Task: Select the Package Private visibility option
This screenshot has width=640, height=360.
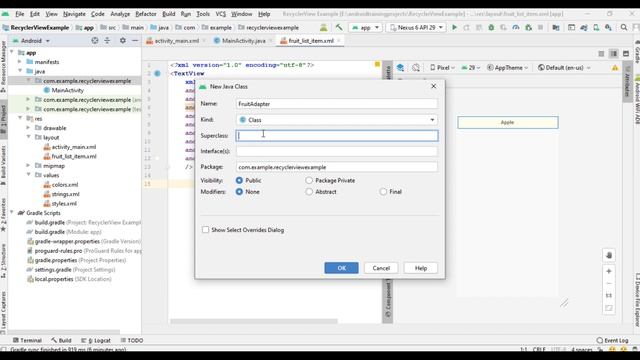Action: point(309,180)
